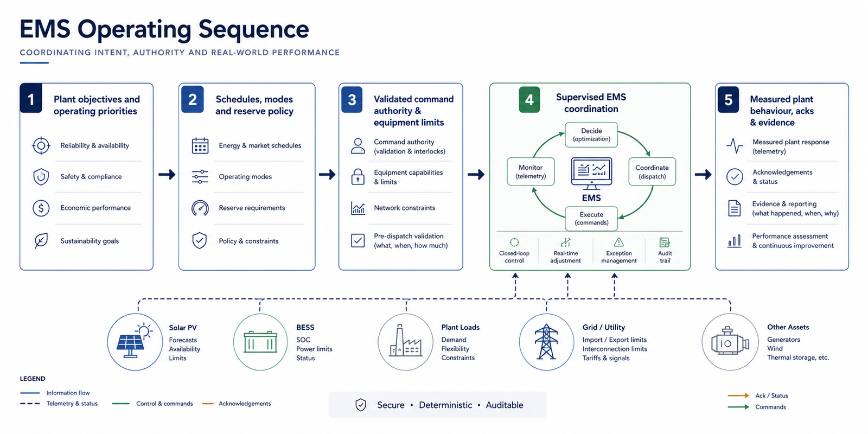
Task: Click the Reliability & availability target icon
Action: click(41, 145)
